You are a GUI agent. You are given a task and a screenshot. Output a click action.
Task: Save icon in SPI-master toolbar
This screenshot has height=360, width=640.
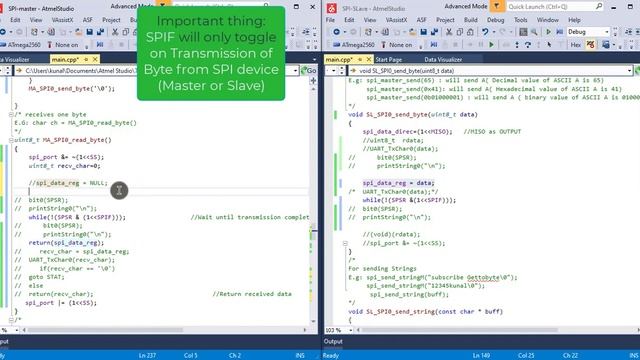[x=89, y=32]
